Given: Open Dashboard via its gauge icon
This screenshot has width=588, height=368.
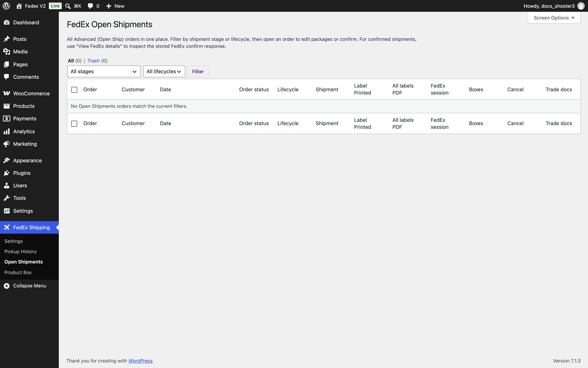Looking at the screenshot, I should [x=7, y=22].
